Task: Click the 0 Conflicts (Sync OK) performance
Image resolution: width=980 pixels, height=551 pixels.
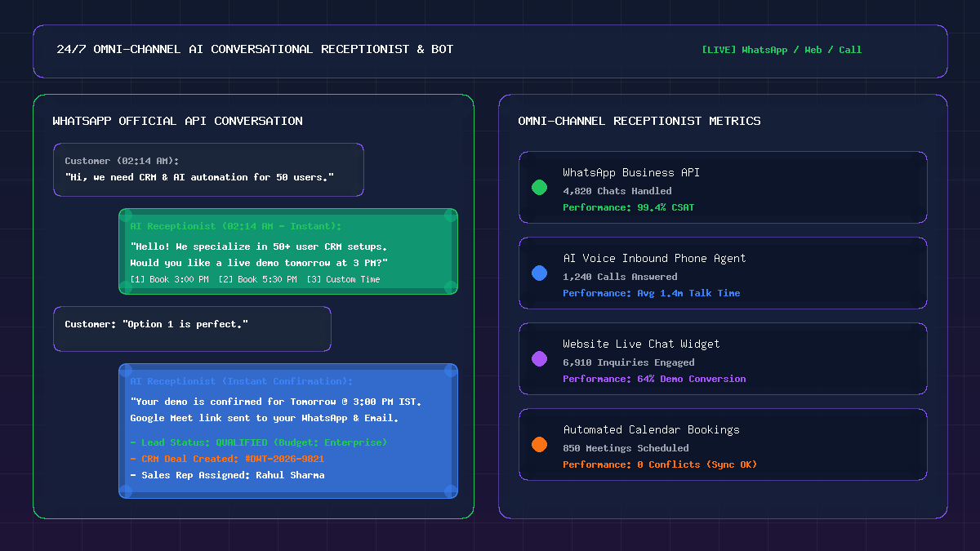Action: click(660, 464)
